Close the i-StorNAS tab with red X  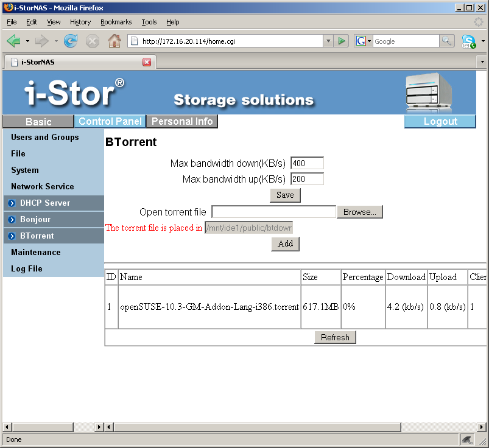coord(147,62)
